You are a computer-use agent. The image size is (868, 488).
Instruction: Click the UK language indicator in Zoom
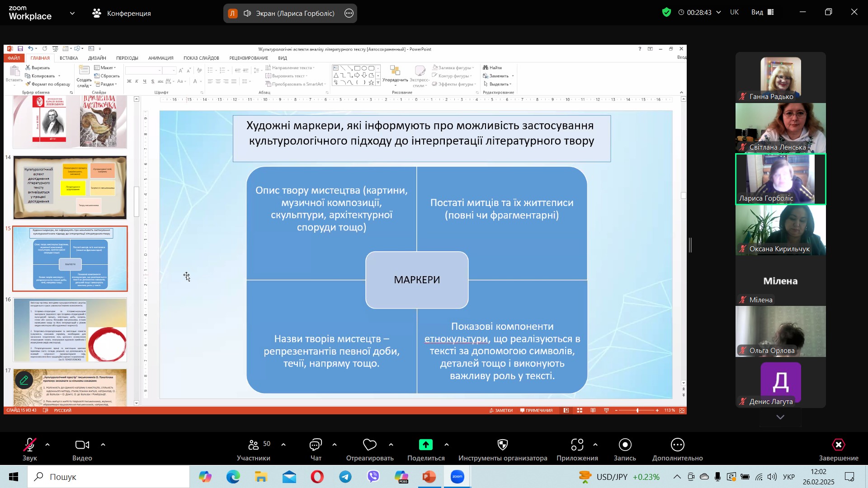735,12
